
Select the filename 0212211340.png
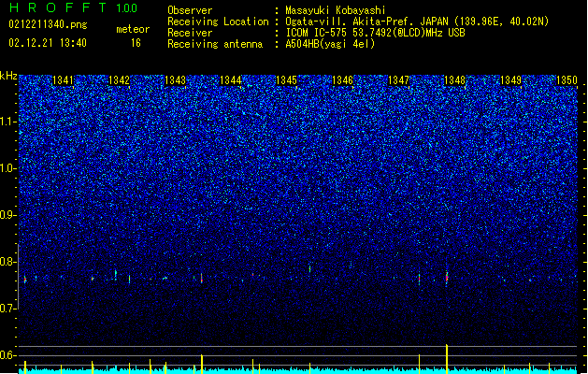coord(48,24)
